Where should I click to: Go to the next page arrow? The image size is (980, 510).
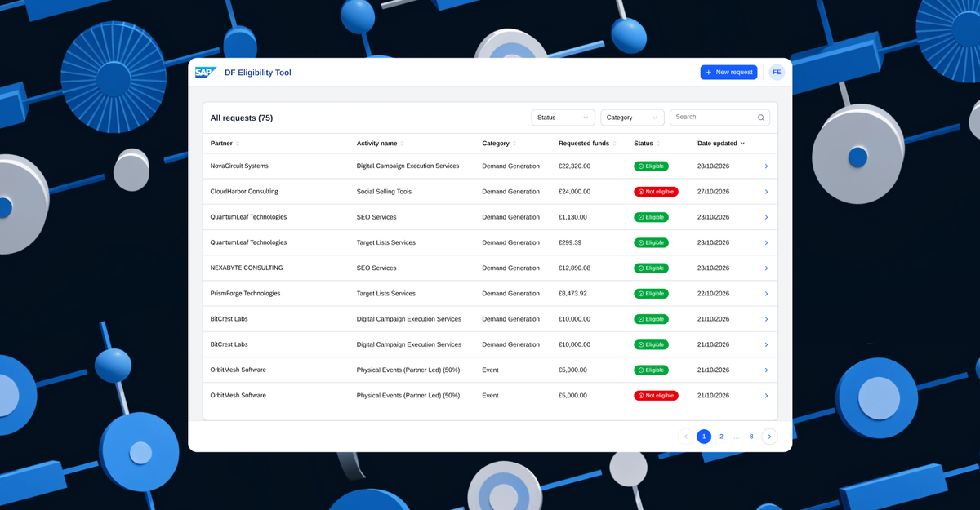[769, 437]
